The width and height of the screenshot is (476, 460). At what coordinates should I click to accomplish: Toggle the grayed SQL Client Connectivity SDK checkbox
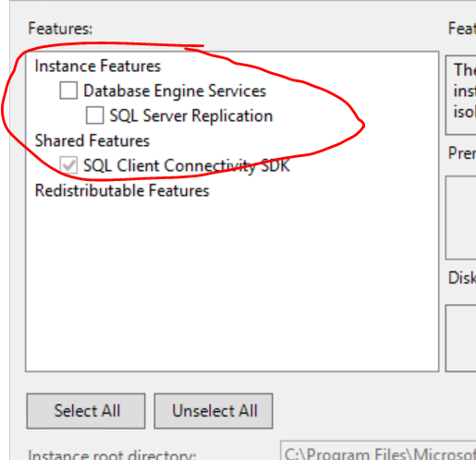tap(68, 165)
